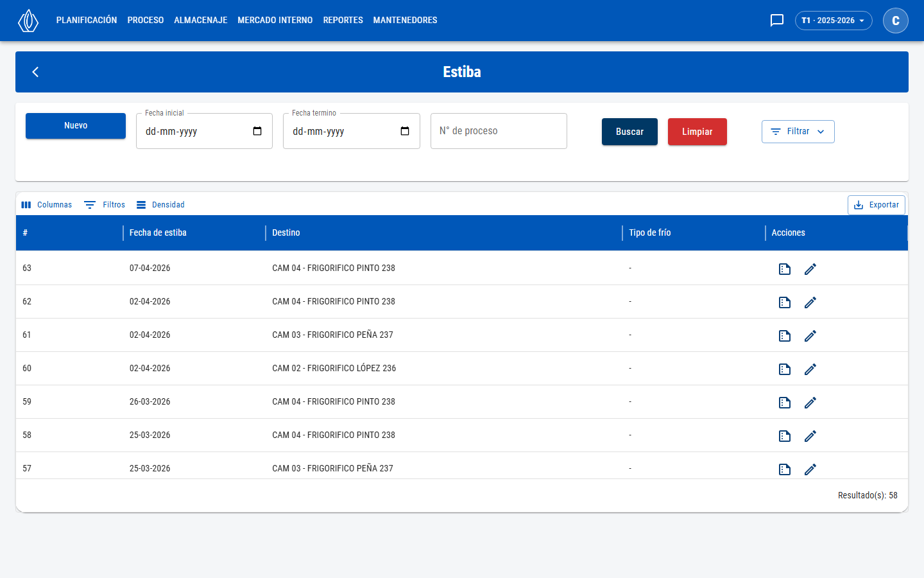The width and height of the screenshot is (924, 578).
Task: Open the REPORTES menu
Action: click(343, 21)
